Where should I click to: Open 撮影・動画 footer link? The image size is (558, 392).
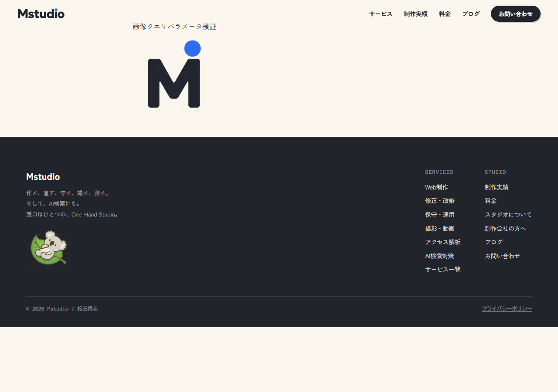(x=440, y=229)
